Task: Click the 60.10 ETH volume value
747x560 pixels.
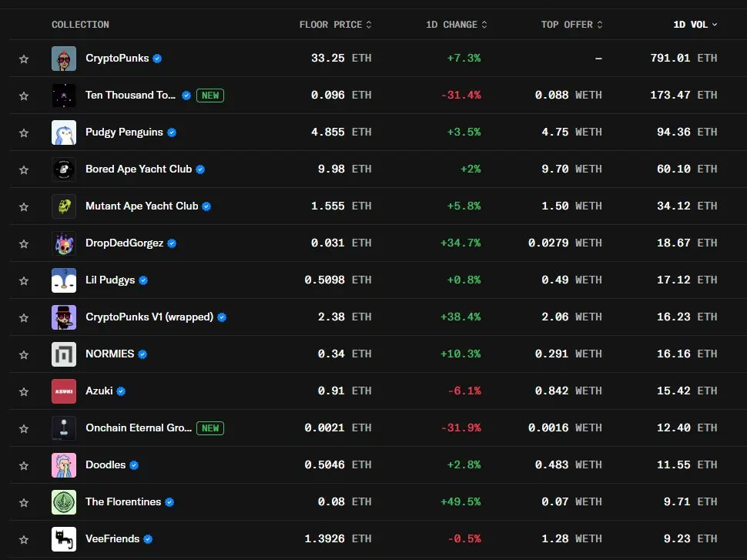Action: pyautogui.click(x=687, y=169)
